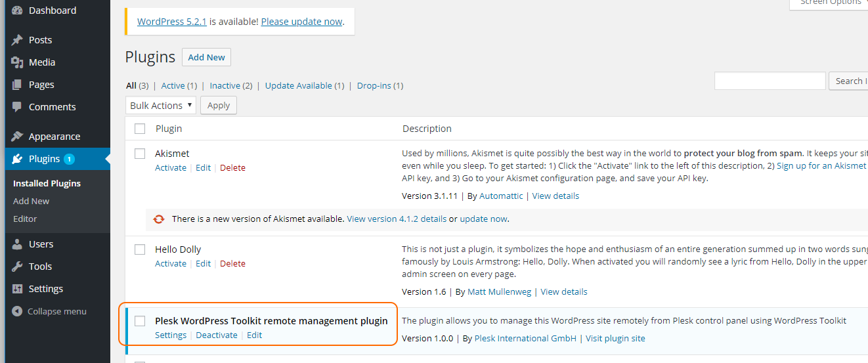The image size is (868, 363).
Task: Open Pages in the sidebar
Action: [x=41, y=85]
